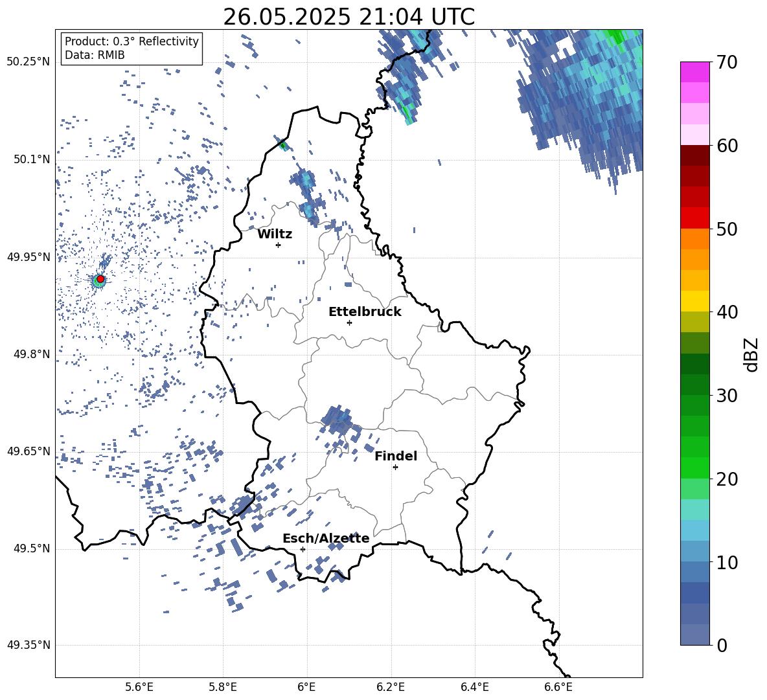Click the 50.1°N latitude label
The height and width of the screenshot is (700, 767).
click(32, 160)
